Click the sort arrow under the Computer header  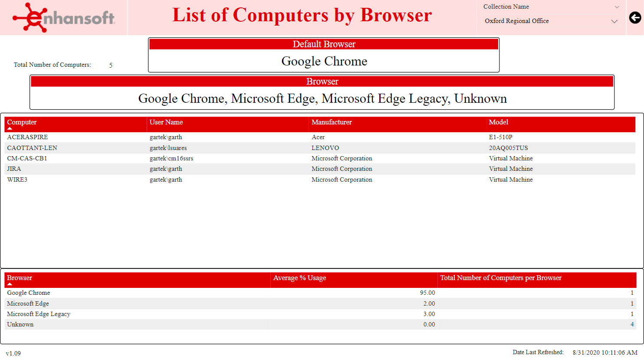[9, 129]
